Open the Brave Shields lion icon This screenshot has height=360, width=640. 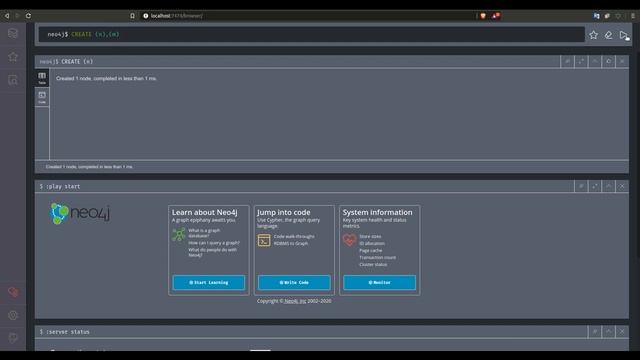click(x=483, y=16)
